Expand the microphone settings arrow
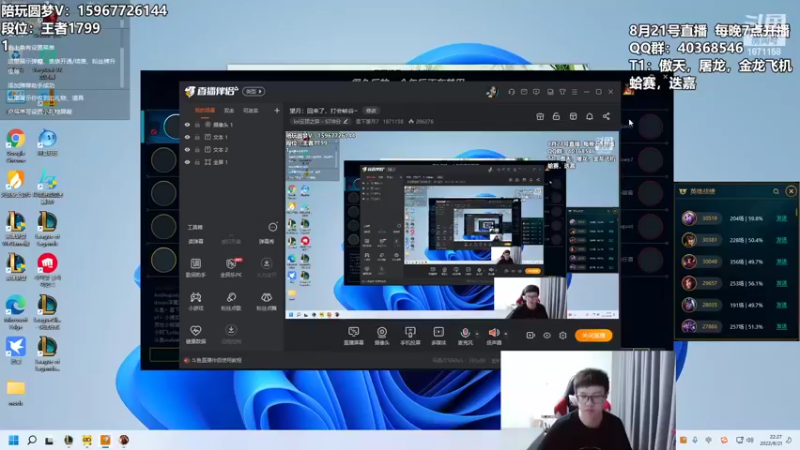The height and width of the screenshot is (450, 800). pyautogui.click(x=477, y=334)
